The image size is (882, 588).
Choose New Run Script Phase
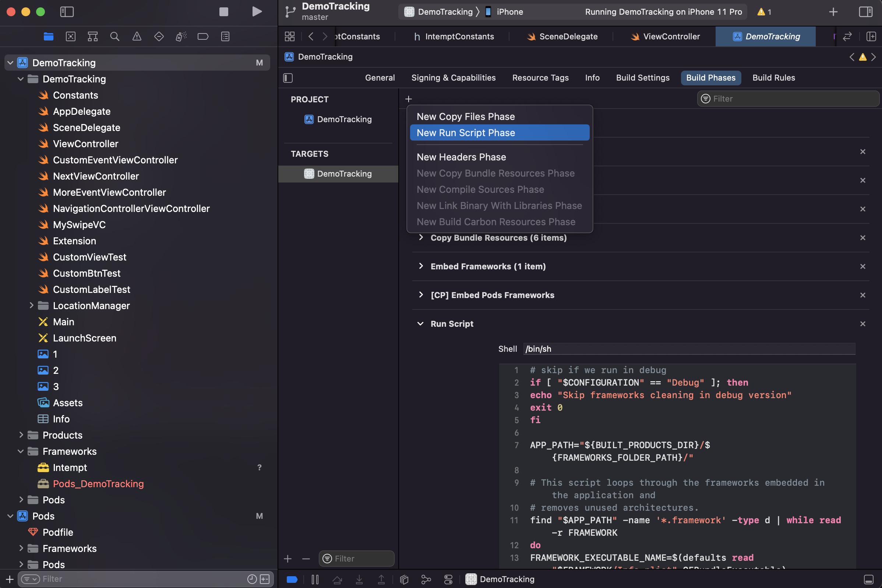click(499, 133)
